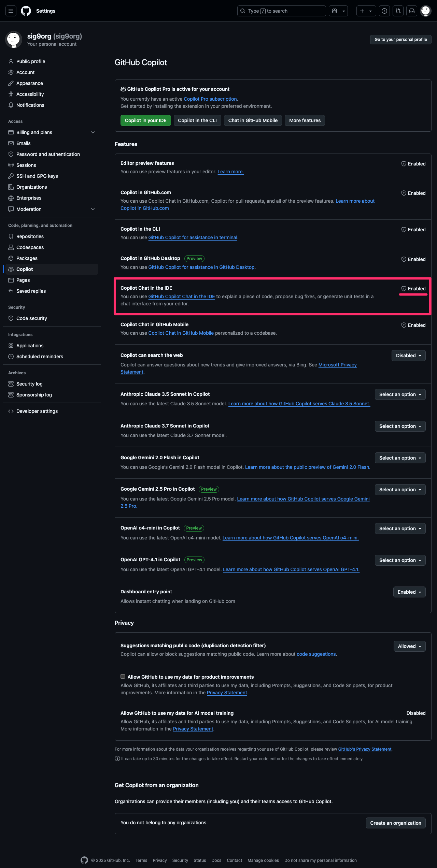Open the notifications inbox icon

(412, 11)
